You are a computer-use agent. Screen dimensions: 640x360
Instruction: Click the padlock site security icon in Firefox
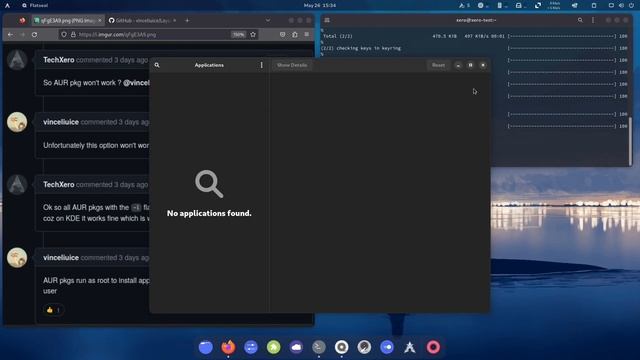(73, 35)
